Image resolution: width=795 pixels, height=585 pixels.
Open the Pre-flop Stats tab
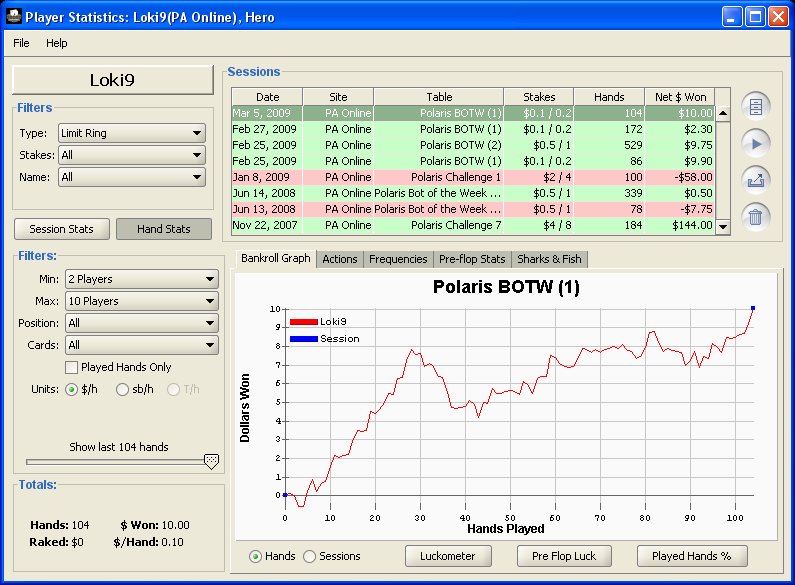coord(472,259)
